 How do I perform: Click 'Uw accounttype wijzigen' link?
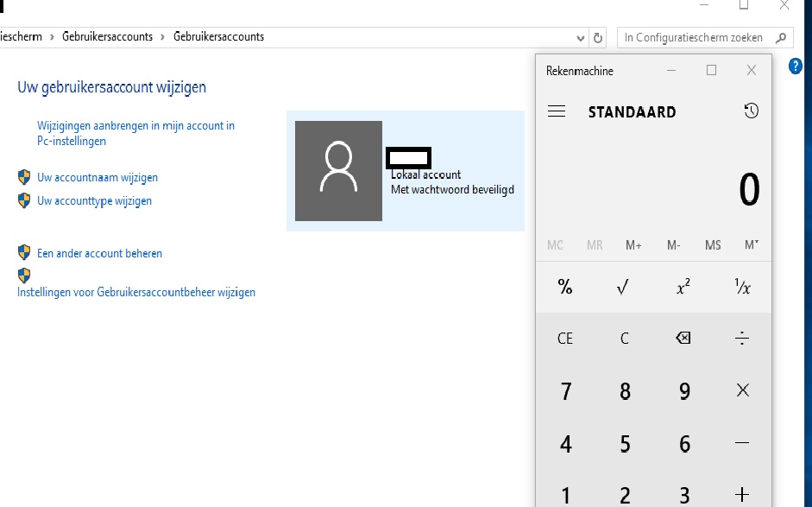[94, 200]
